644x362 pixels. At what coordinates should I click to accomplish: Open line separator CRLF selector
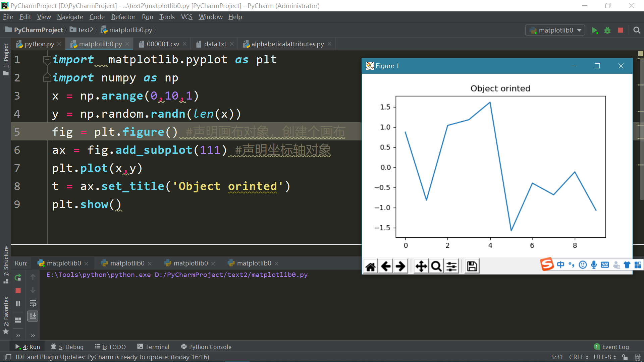point(578,357)
